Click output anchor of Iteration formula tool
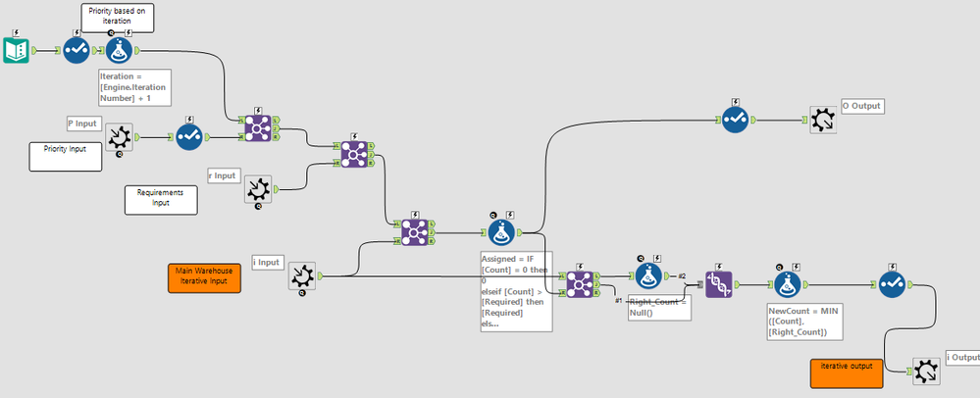 137,50
